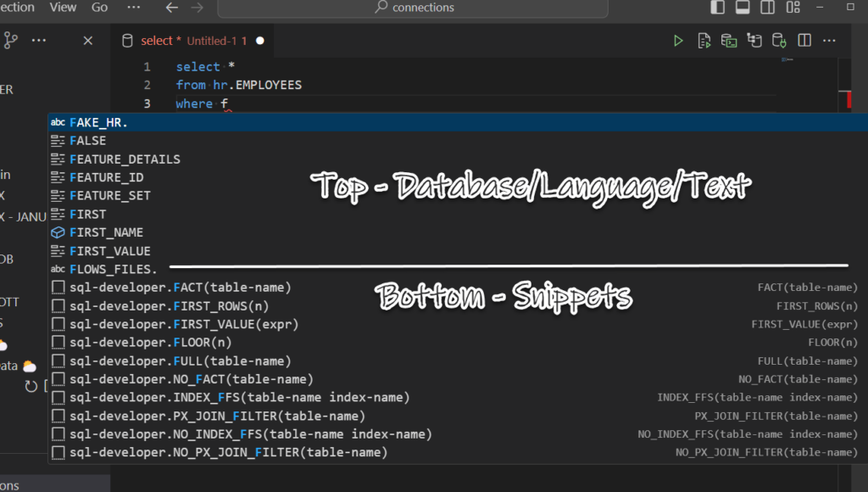Go back with the left arrow
Screen dimensions: 868x492
coord(172,7)
